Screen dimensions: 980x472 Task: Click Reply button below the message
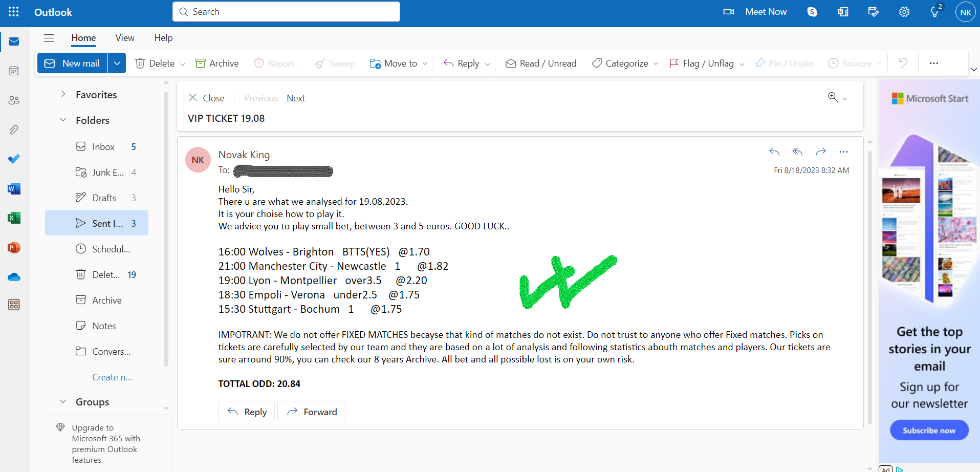click(247, 411)
